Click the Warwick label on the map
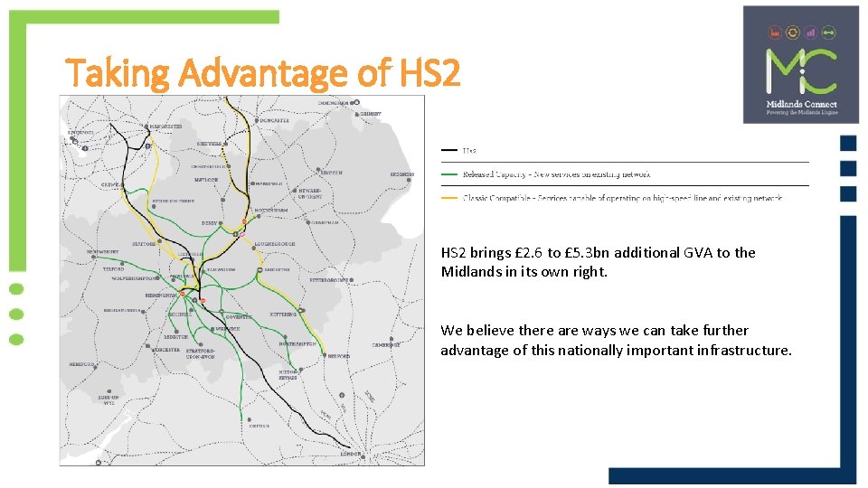 click(228, 329)
